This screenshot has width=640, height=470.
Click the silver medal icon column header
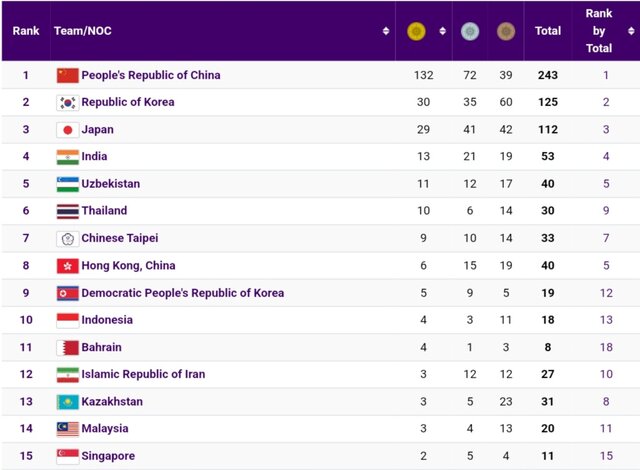(x=469, y=32)
